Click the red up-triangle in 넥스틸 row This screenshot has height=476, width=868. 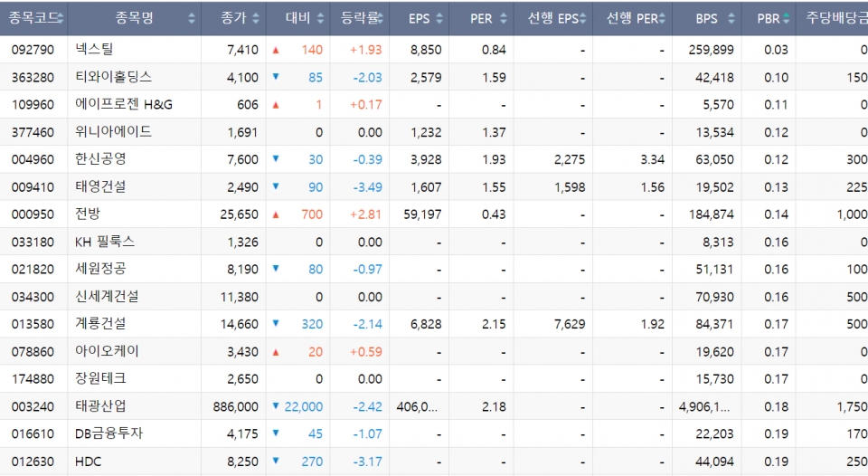pyautogui.click(x=276, y=50)
